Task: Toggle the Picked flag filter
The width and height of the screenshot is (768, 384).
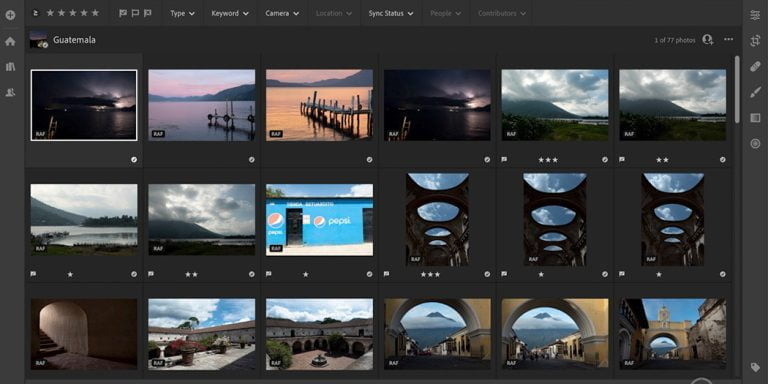Action: [x=123, y=13]
